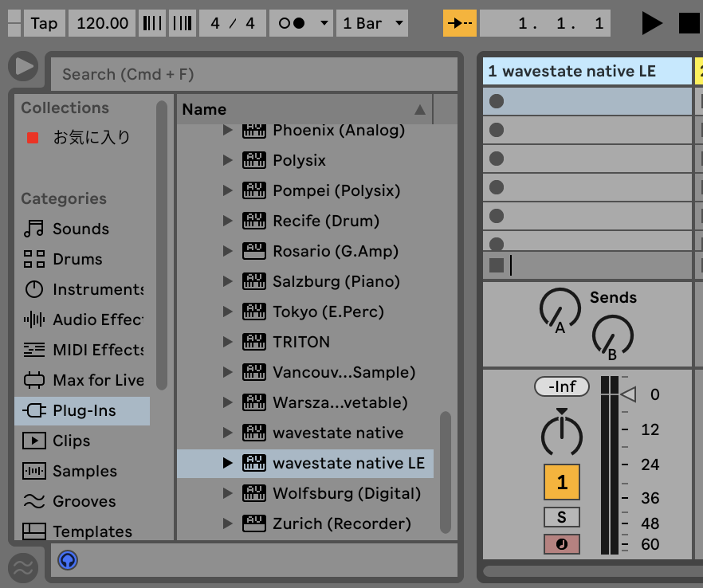This screenshot has height=588, width=703.
Task: Sort by the Name column header
Action: pyautogui.click(x=304, y=109)
